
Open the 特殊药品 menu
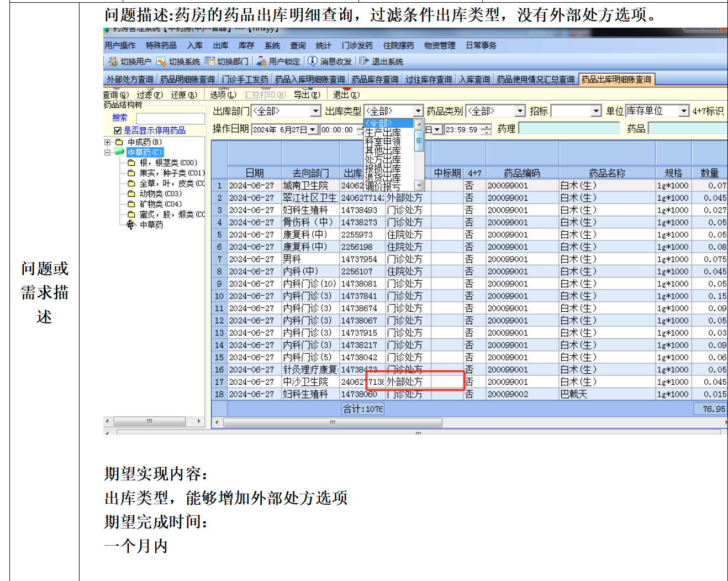pyautogui.click(x=161, y=45)
